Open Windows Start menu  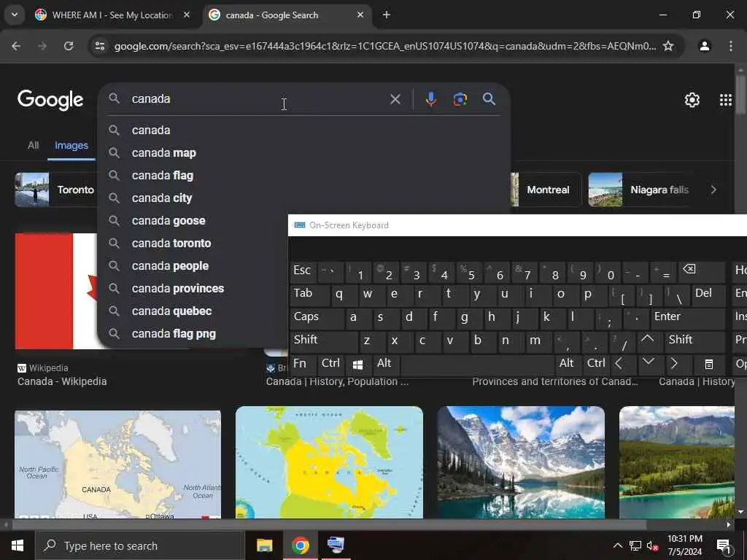point(18,545)
